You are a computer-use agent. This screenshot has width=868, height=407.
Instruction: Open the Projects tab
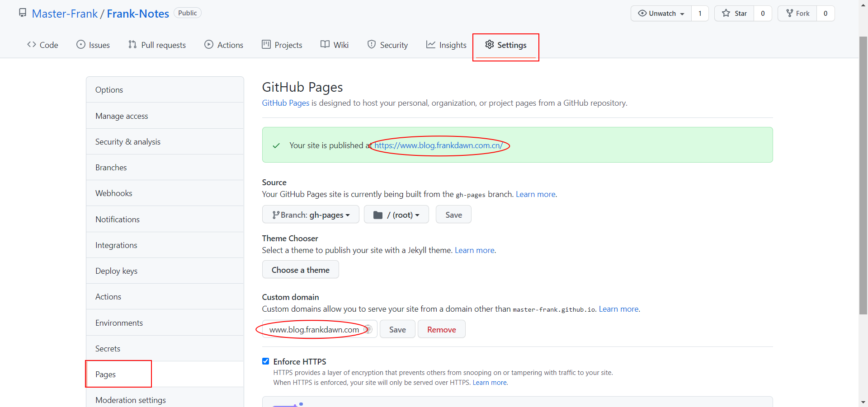coord(282,45)
